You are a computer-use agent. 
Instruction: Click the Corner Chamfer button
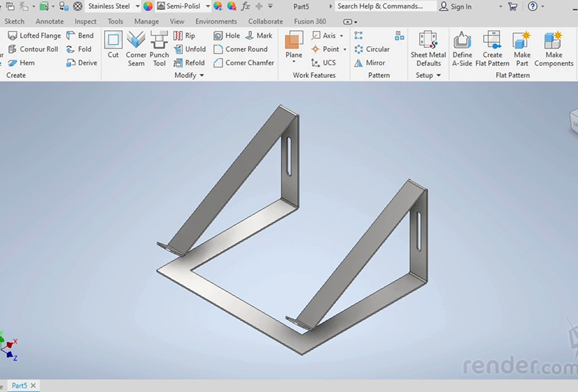tap(243, 63)
